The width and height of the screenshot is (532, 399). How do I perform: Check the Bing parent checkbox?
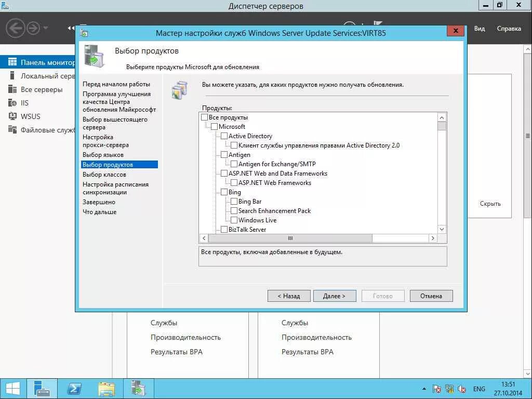click(x=224, y=192)
